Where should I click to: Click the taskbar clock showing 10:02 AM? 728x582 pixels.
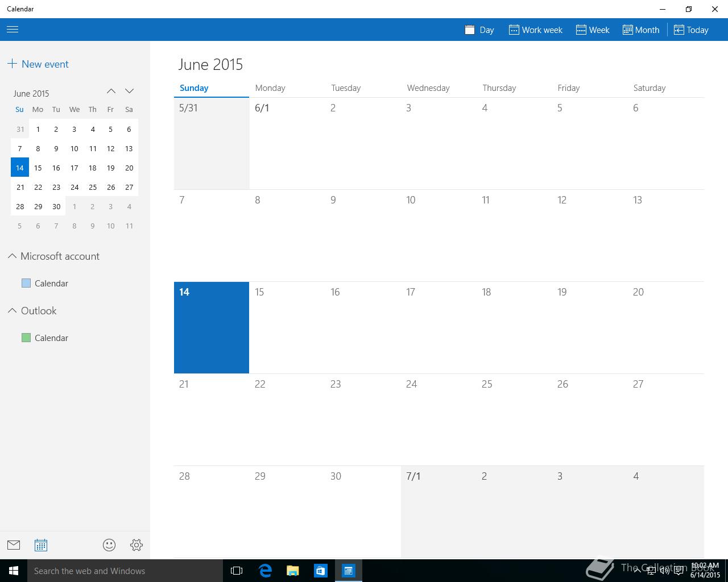[x=705, y=571]
